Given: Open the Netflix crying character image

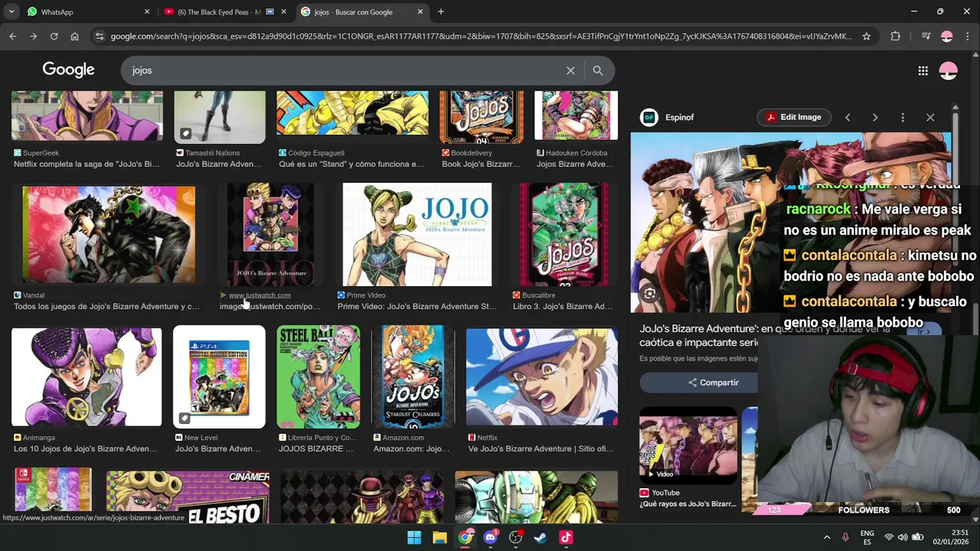Looking at the screenshot, I should pos(542,377).
